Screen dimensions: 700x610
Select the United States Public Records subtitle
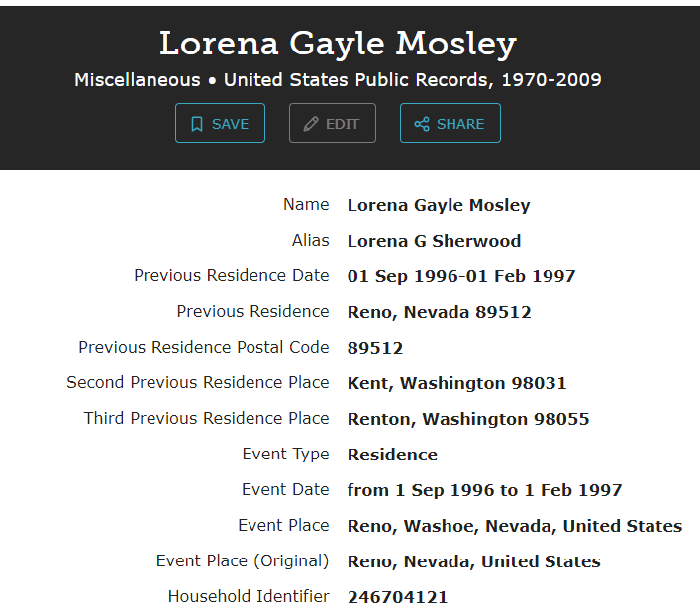(338, 80)
